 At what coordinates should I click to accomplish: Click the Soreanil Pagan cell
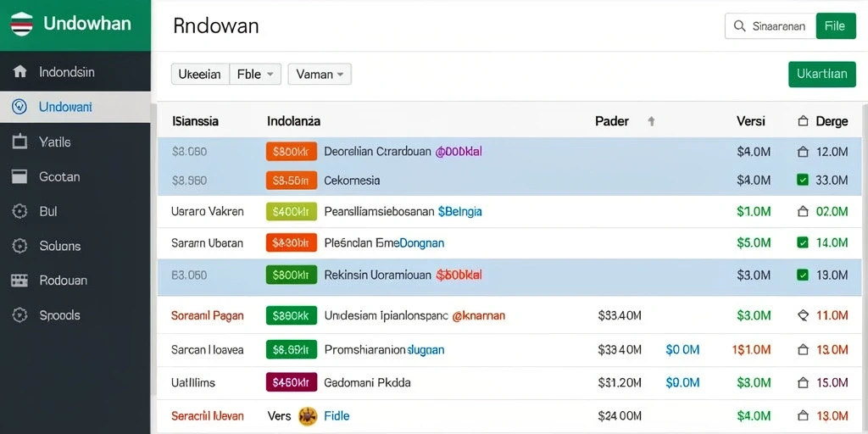tap(208, 316)
